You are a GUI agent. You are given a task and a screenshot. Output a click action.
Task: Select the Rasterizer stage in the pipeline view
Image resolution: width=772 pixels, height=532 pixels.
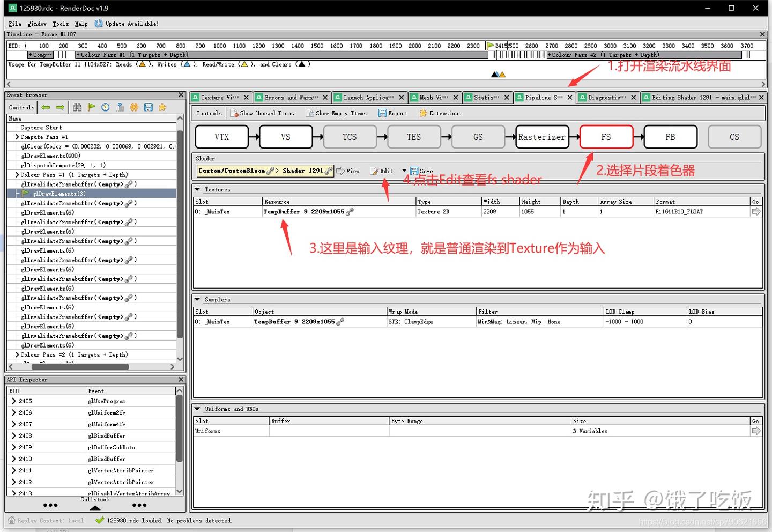coord(541,137)
